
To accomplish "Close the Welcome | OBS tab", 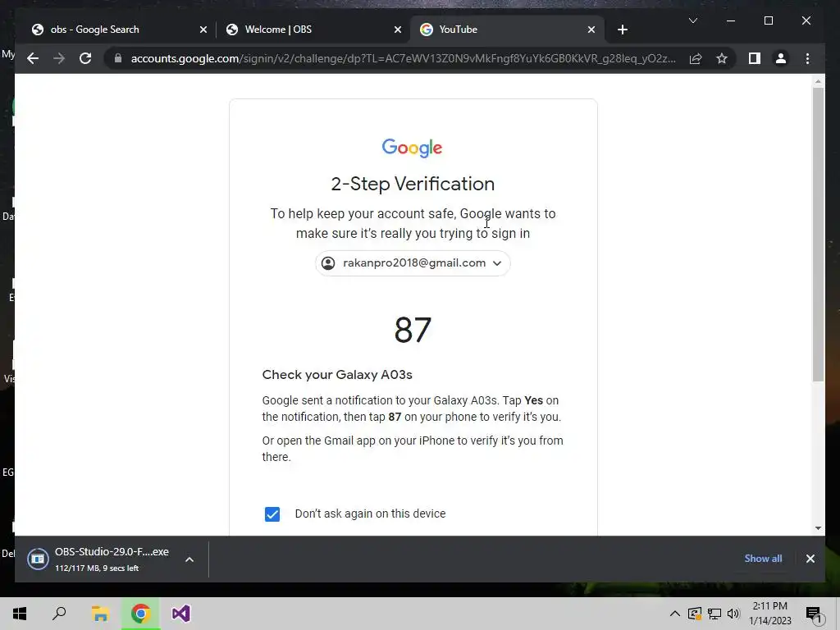I will point(398,30).
